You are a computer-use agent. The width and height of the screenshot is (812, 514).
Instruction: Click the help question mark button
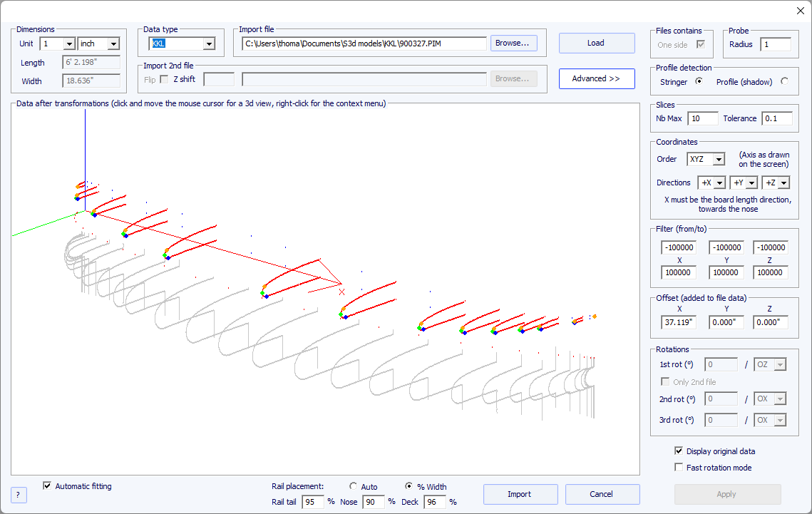(x=19, y=495)
